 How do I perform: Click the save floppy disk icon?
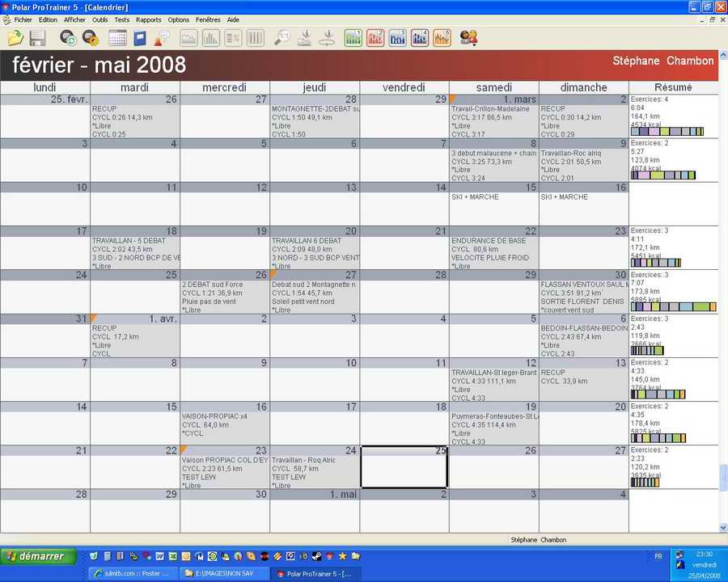click(x=37, y=38)
